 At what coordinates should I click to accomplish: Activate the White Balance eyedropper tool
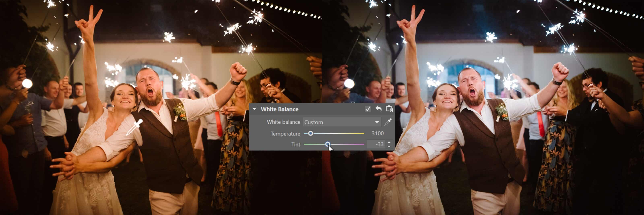pos(388,122)
